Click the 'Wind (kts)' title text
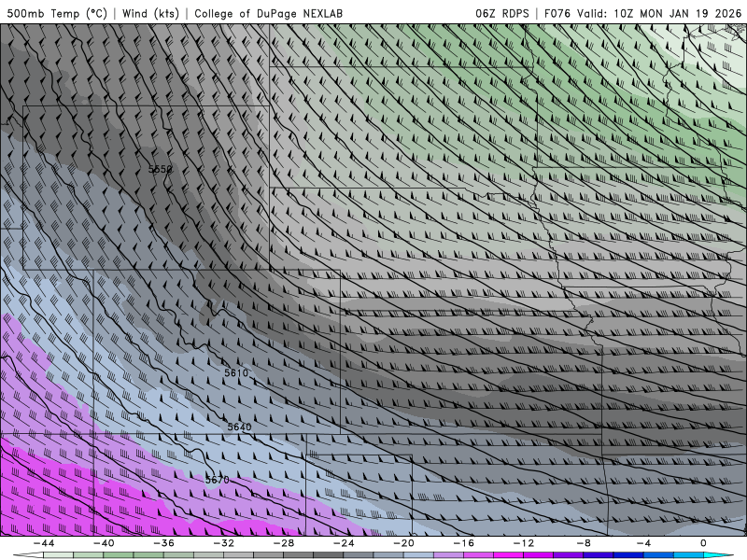This screenshot has width=747, height=560. [x=150, y=13]
